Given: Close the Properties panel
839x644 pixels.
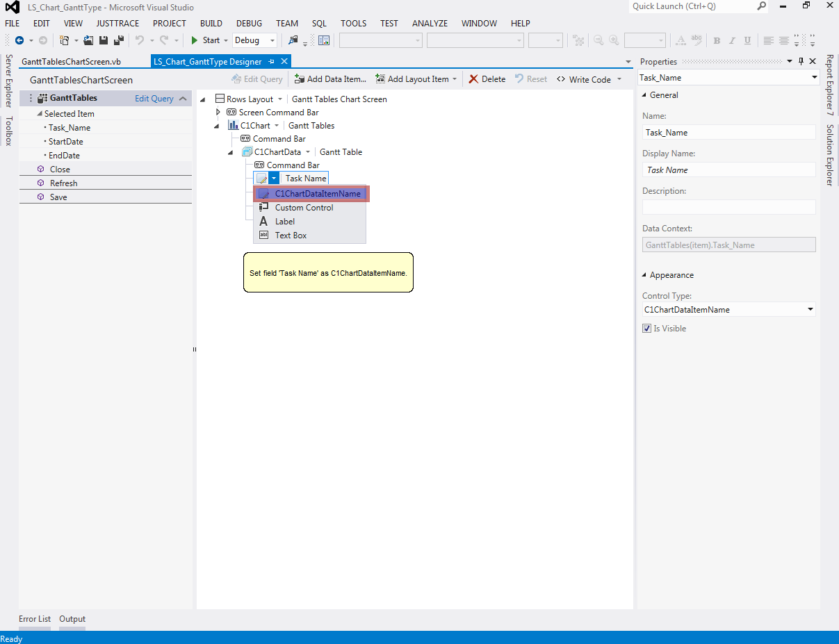Looking at the screenshot, I should click(813, 61).
